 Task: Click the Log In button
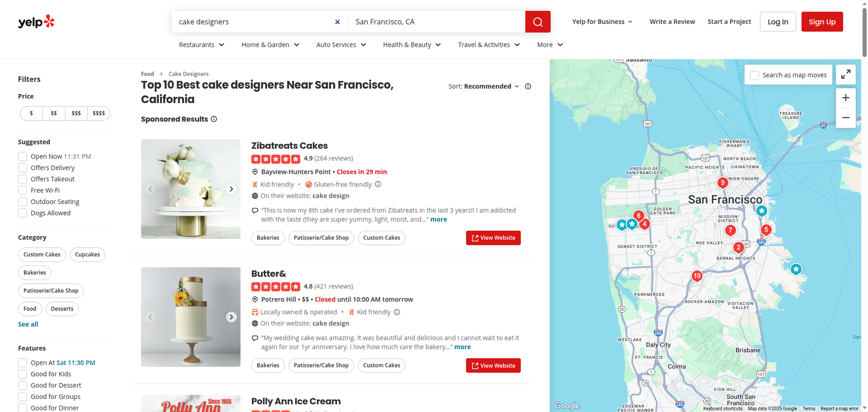(778, 22)
